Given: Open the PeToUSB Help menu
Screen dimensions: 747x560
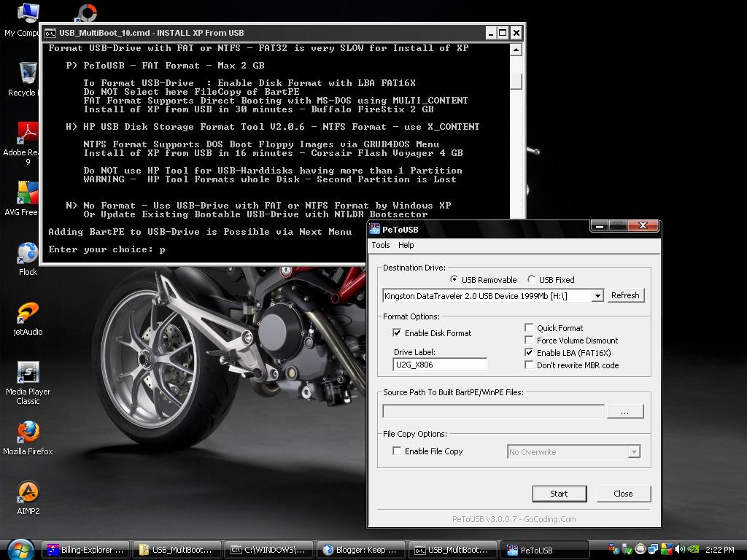Looking at the screenshot, I should 406,245.
